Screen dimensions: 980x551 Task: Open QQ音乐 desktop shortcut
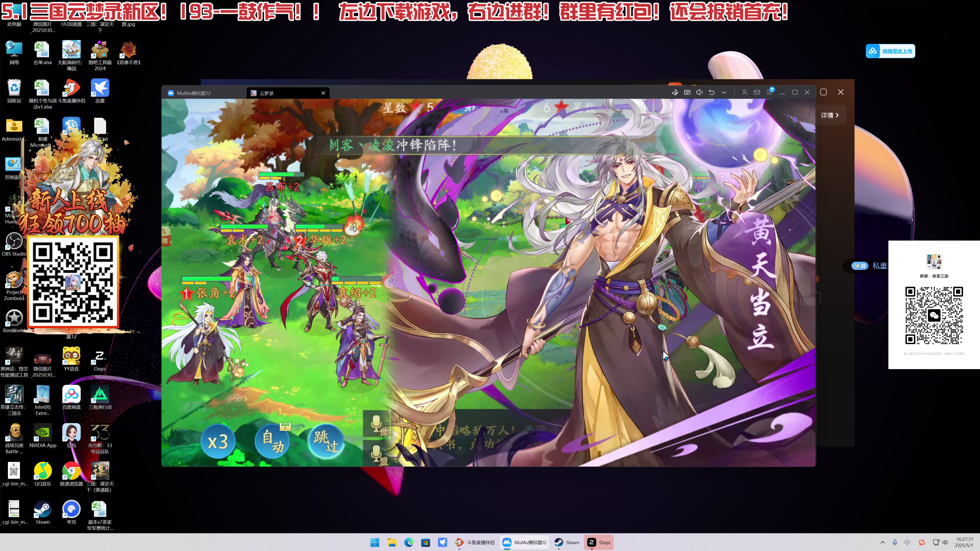click(x=42, y=474)
